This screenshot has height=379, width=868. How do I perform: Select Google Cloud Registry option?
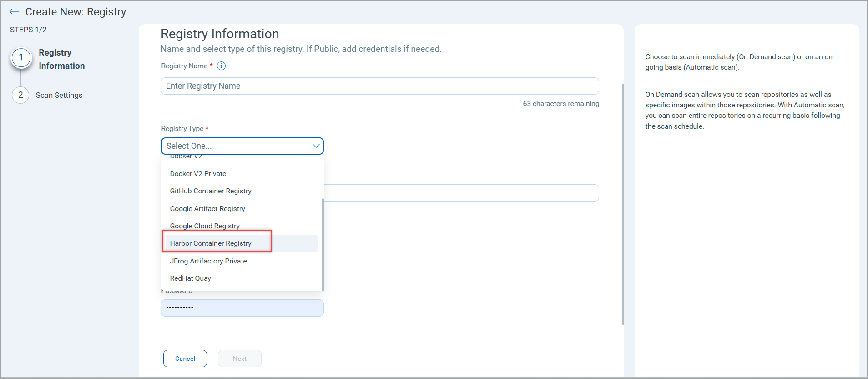(x=205, y=226)
